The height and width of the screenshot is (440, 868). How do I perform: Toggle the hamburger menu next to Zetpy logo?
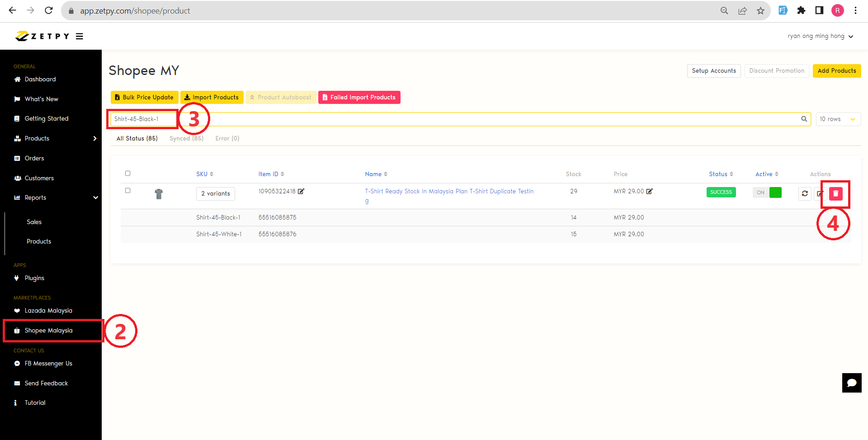click(x=80, y=37)
